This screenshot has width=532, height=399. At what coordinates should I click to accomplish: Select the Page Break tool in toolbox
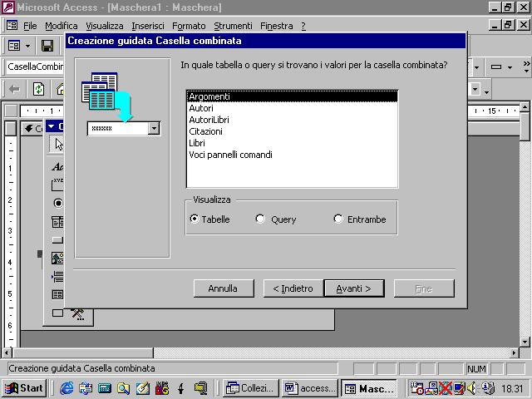pyautogui.click(x=57, y=277)
